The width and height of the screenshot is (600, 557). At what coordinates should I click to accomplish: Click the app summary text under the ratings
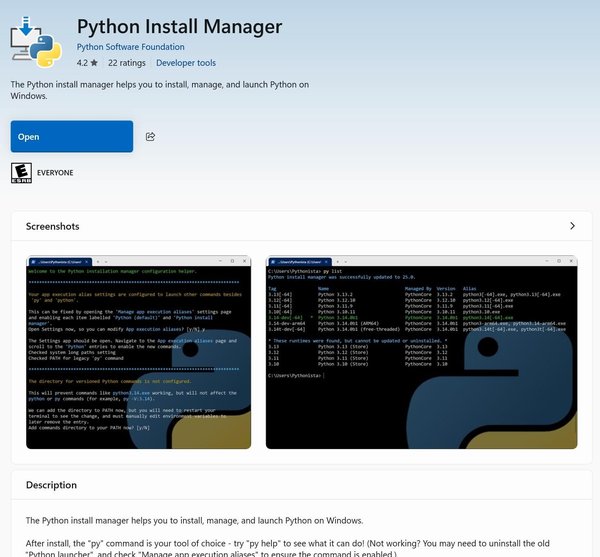click(160, 90)
